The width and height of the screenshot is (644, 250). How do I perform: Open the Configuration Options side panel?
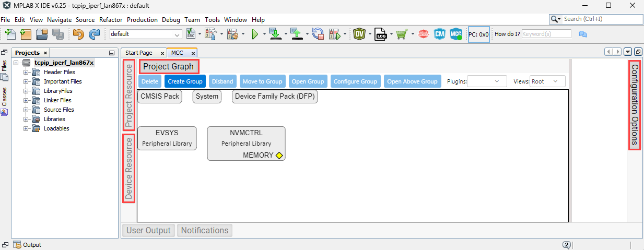tap(635, 105)
